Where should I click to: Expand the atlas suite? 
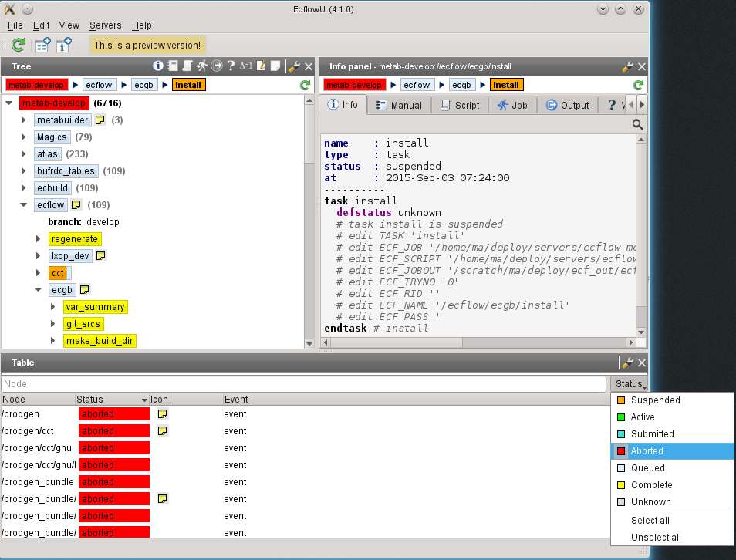point(23,154)
